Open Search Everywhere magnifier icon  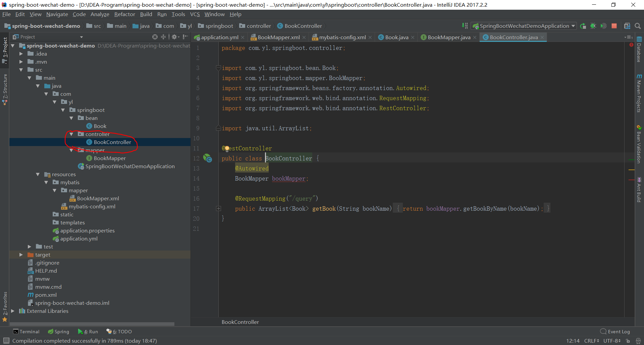[638, 26]
